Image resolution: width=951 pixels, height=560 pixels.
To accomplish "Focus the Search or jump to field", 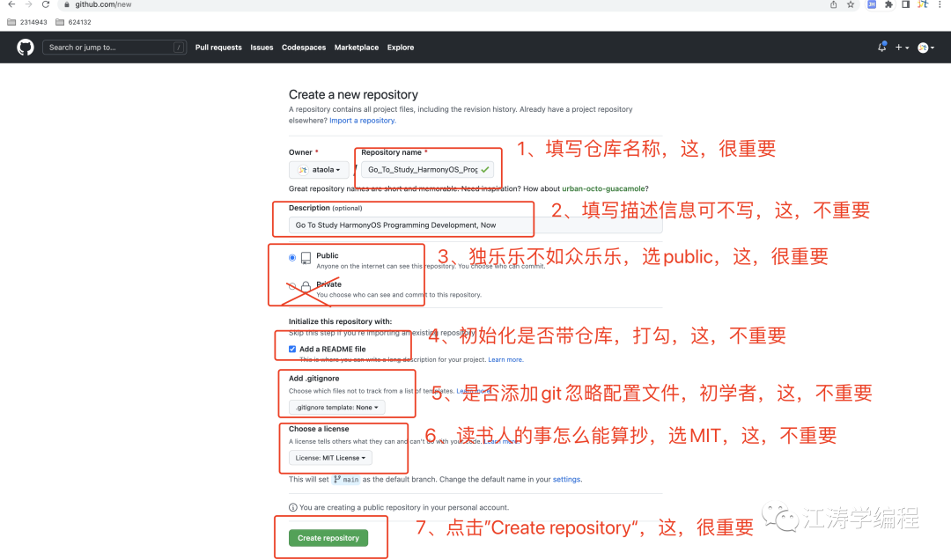I will tap(114, 48).
